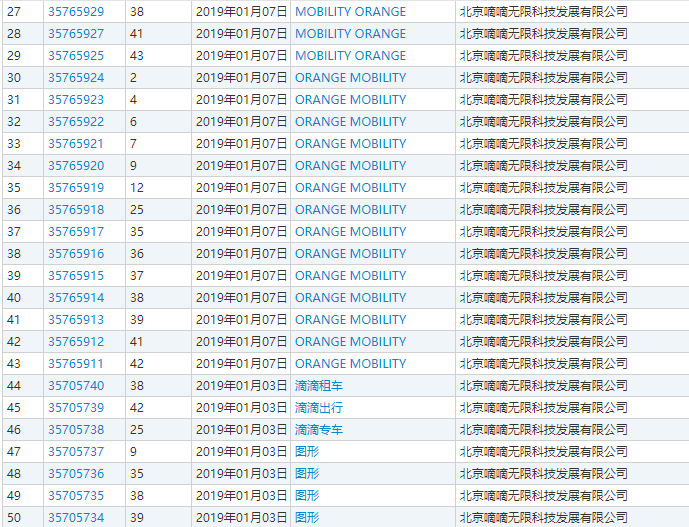Click ORANGE MOBILITY trademark in row 38

(350, 254)
